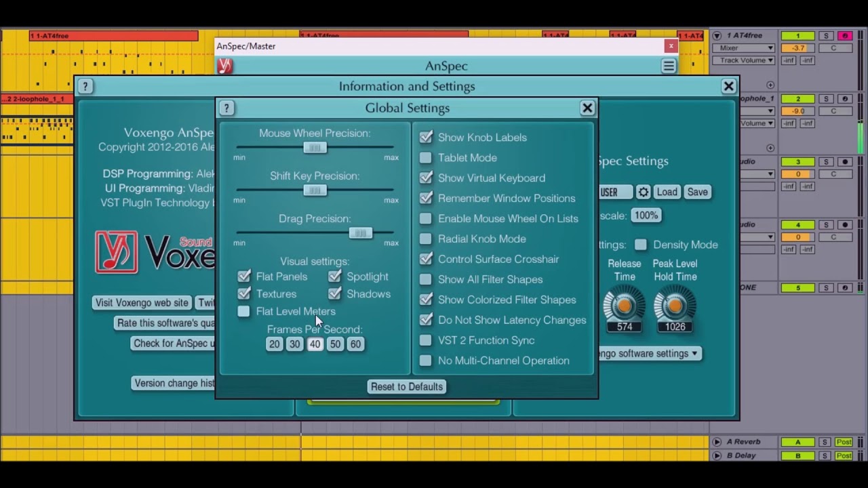Arm recording on track 2
The height and width of the screenshot is (488, 868).
(845, 99)
